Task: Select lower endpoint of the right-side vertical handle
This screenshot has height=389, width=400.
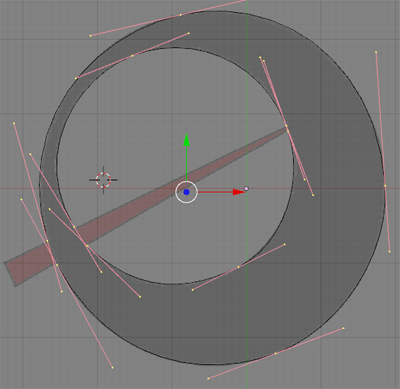Action: coord(389,252)
